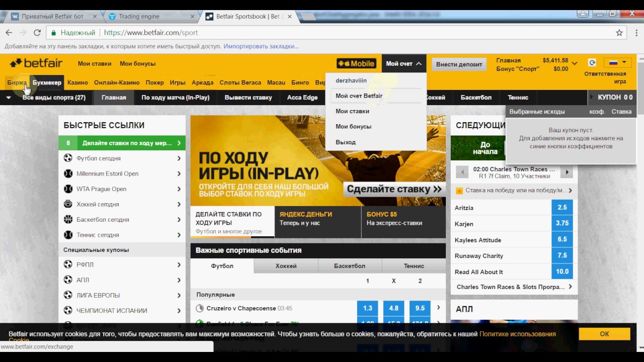The width and height of the screenshot is (644, 362).
Task: Open Вывести ставку nav item
Action: pyautogui.click(x=248, y=98)
